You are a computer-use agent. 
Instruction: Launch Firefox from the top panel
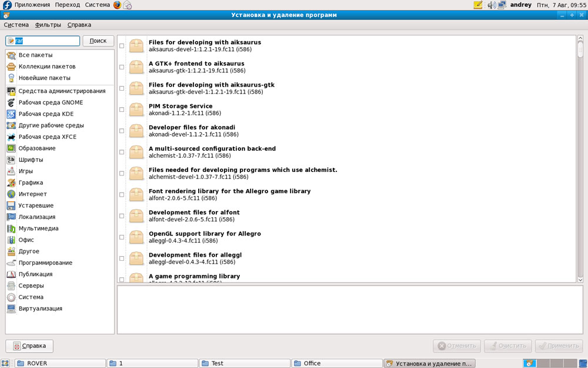[x=118, y=5]
